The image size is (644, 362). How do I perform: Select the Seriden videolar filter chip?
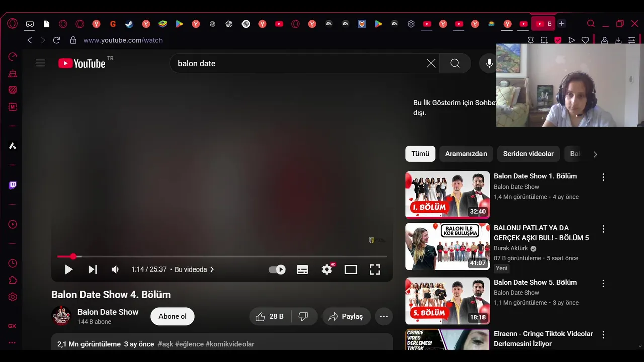[x=528, y=154]
